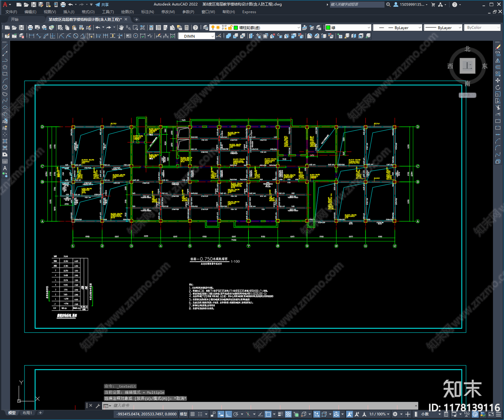
Task: Select the Diameter dimension tool
Action: [76, 36]
